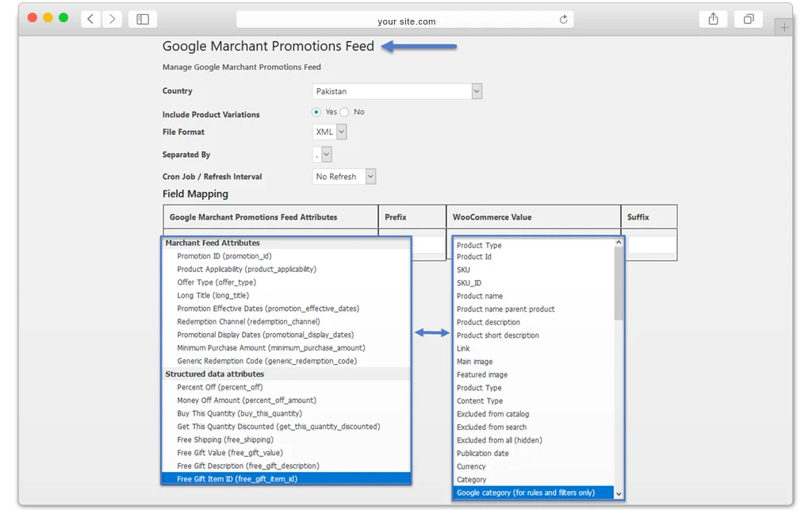The width and height of the screenshot is (812, 510).
Task: Choose Promotional Display Dates option
Action: [x=286, y=335]
